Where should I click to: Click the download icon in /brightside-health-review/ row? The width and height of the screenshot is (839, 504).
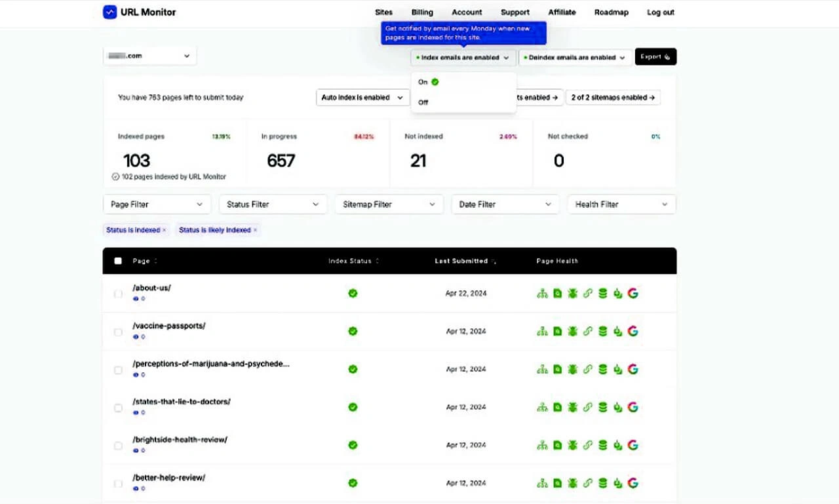point(617,446)
